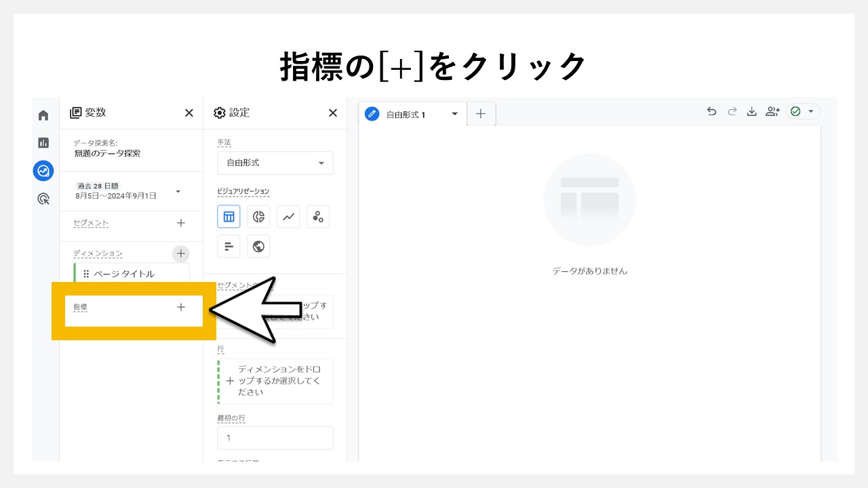The image size is (868, 488).
Task: Click the 最初の行 input field
Action: [275, 438]
